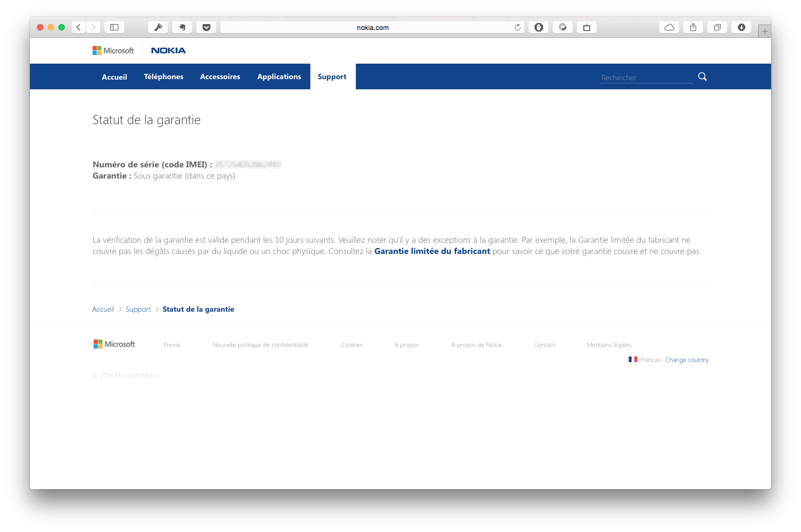Click the shield extension icon beside the address bar

(539, 27)
